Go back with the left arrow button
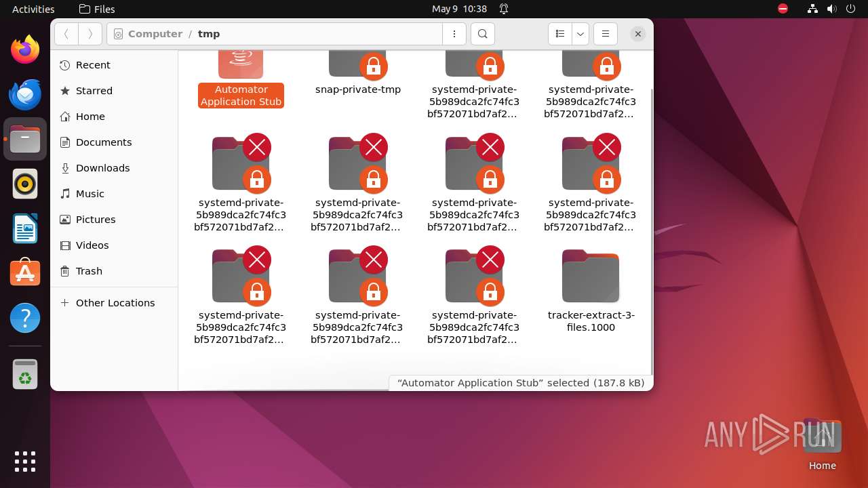This screenshot has height=488, width=868. pyautogui.click(x=66, y=34)
